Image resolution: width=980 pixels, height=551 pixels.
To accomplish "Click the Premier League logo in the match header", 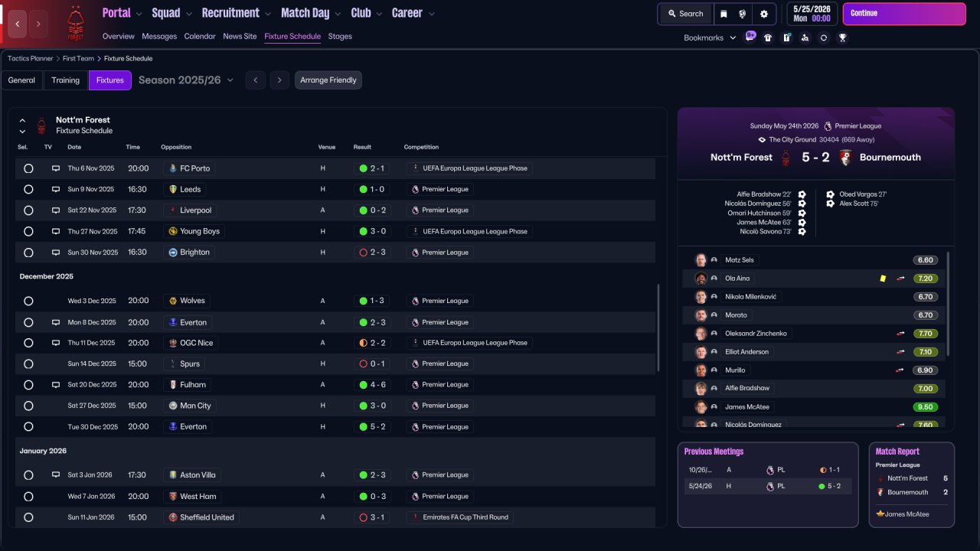I will coord(828,126).
